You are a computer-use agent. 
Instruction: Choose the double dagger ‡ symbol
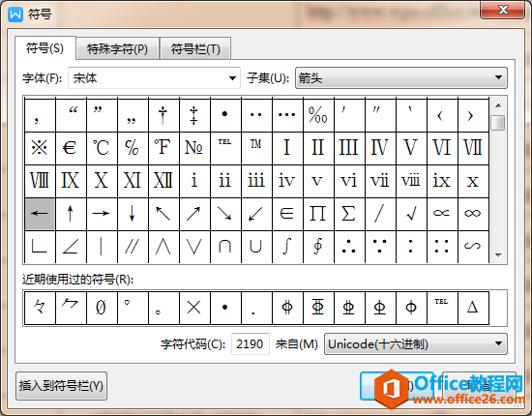pyautogui.click(x=194, y=115)
